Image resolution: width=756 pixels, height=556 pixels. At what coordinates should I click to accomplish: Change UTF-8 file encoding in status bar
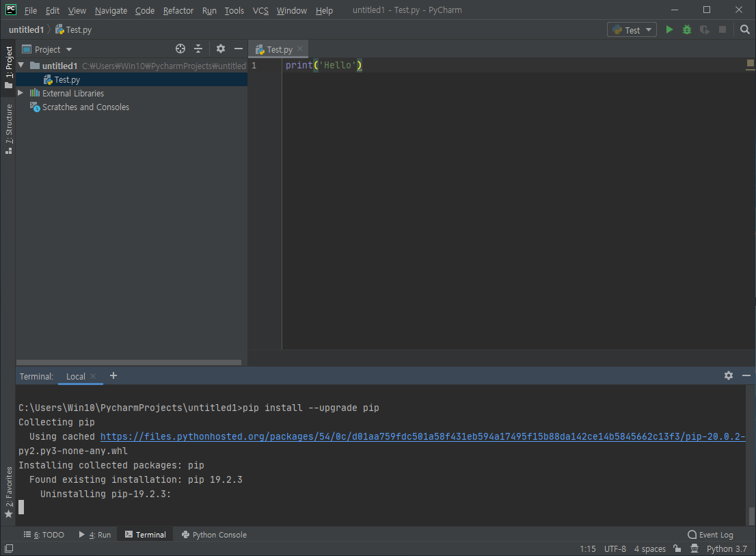click(615, 548)
